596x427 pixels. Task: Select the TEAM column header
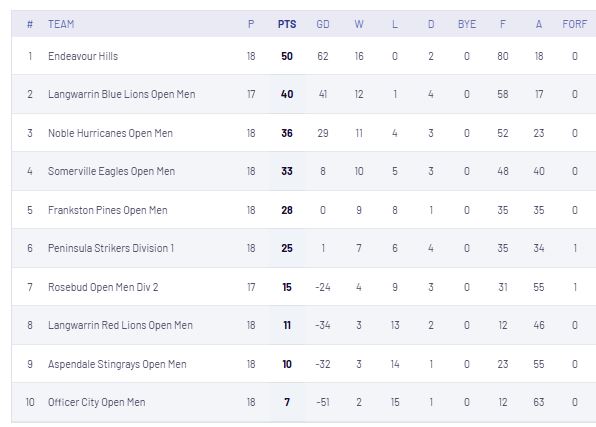point(61,24)
